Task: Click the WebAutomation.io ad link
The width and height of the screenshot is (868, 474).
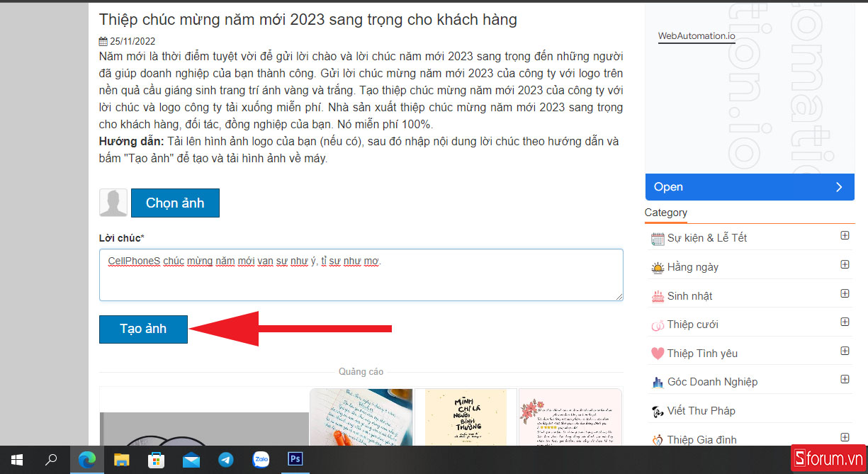Action: (x=697, y=35)
